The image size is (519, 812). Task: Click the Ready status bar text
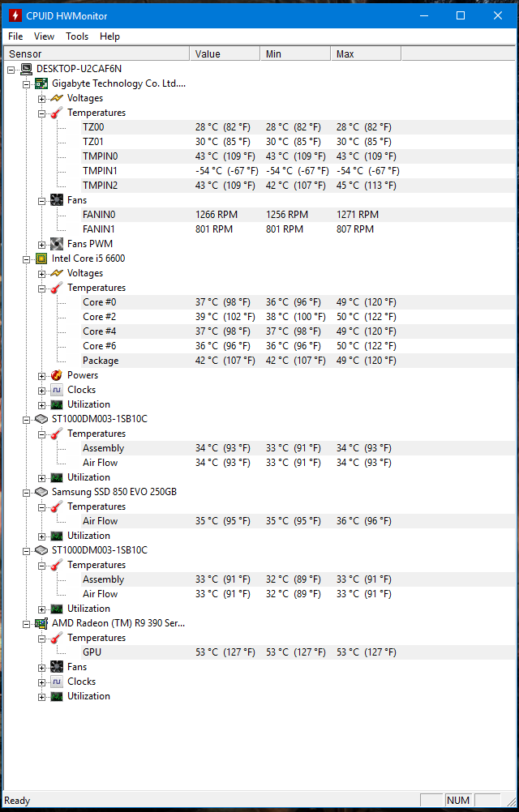17,801
